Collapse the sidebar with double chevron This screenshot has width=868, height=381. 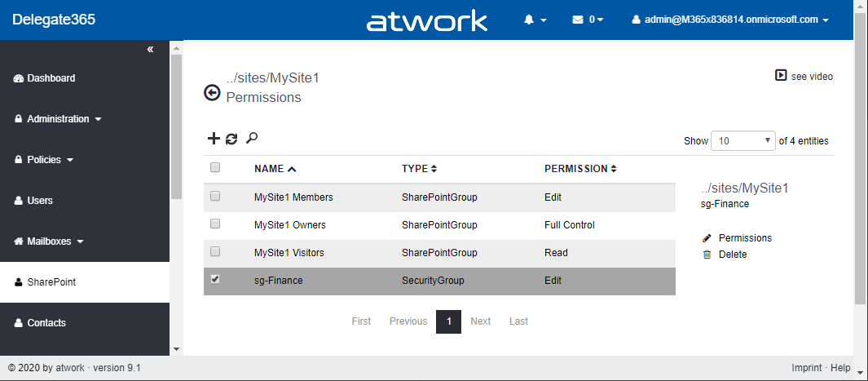(150, 50)
